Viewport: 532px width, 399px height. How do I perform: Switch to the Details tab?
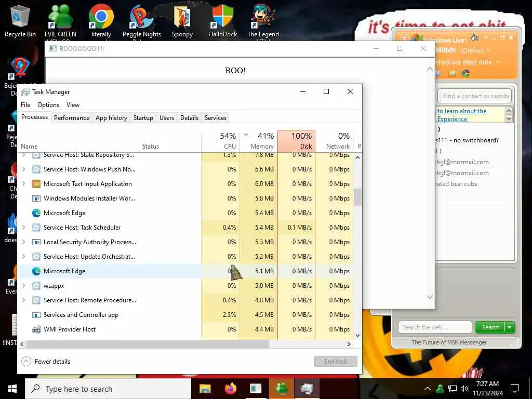click(189, 118)
